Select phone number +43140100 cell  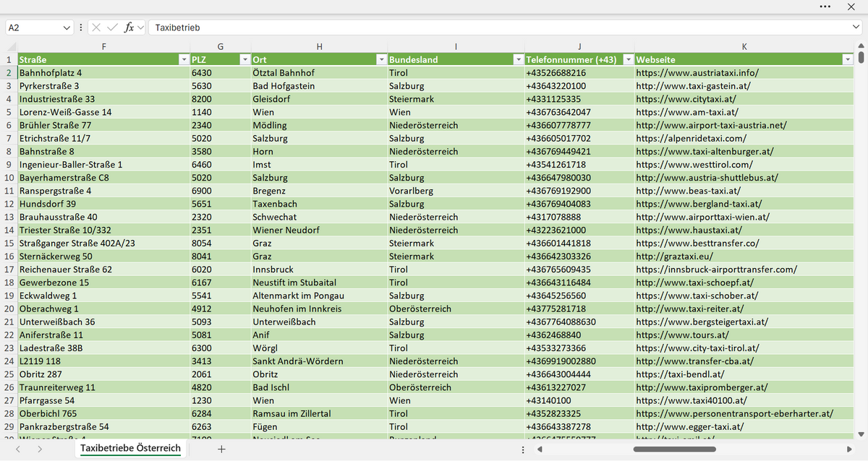pyautogui.click(x=579, y=400)
